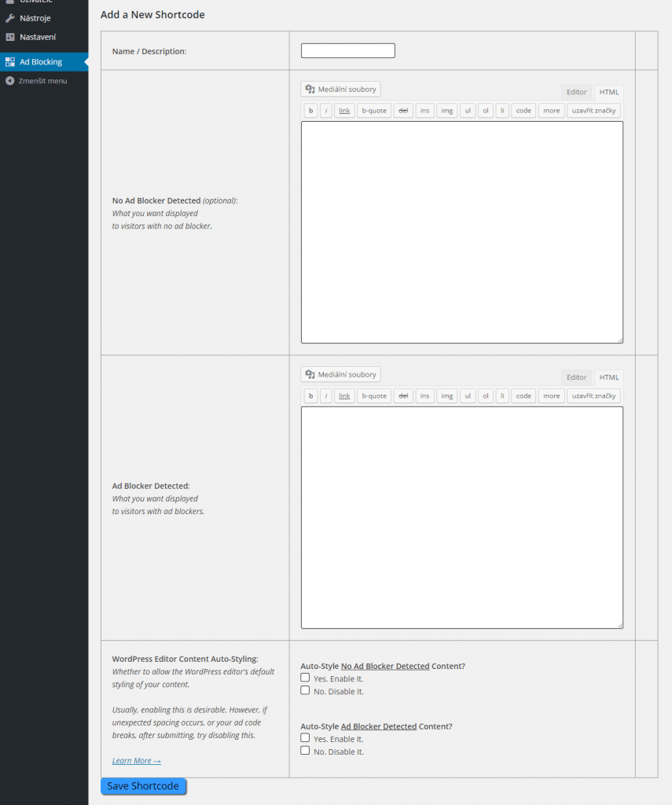
Task: Insert ins tag in Ad Blocker Detected editor
Action: tap(424, 396)
